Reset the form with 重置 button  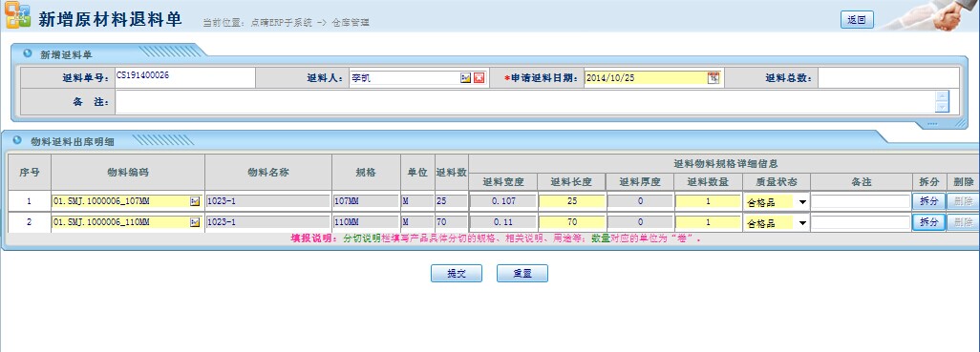[x=522, y=274]
